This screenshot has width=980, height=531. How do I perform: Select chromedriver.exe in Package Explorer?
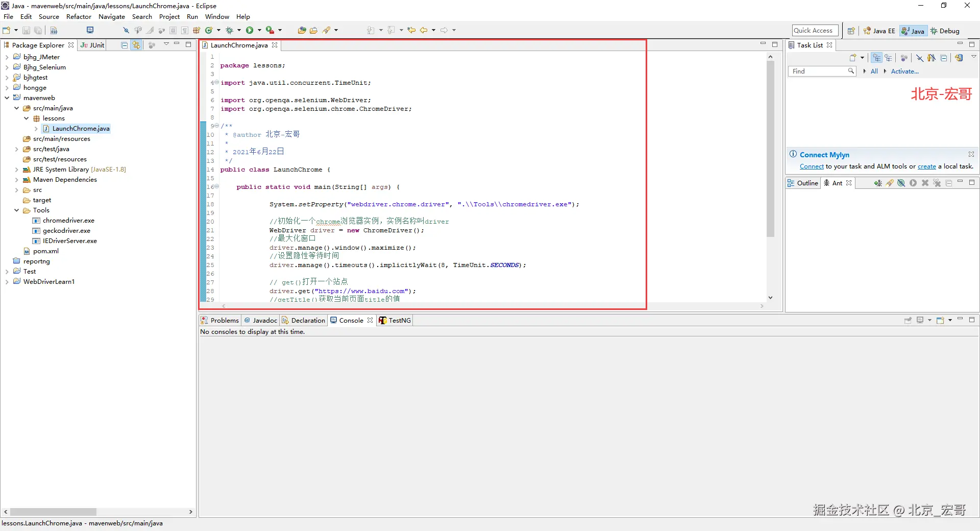click(x=68, y=221)
